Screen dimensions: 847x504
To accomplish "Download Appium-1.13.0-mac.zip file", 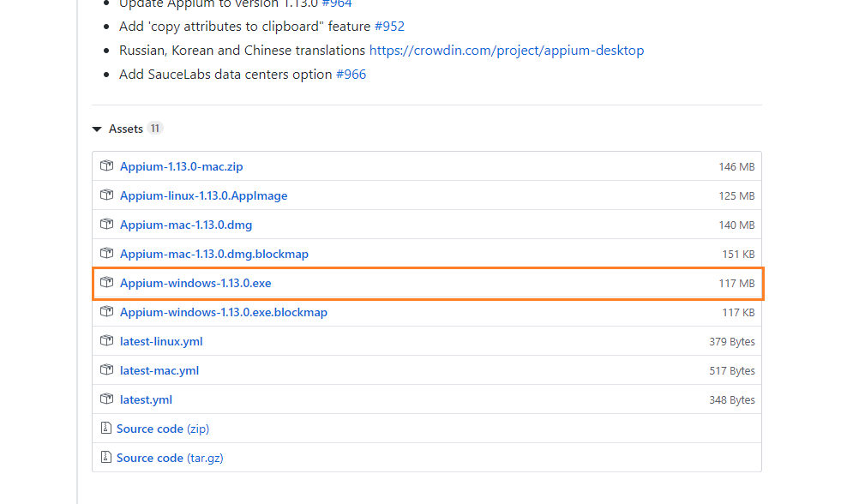I will pos(181,166).
